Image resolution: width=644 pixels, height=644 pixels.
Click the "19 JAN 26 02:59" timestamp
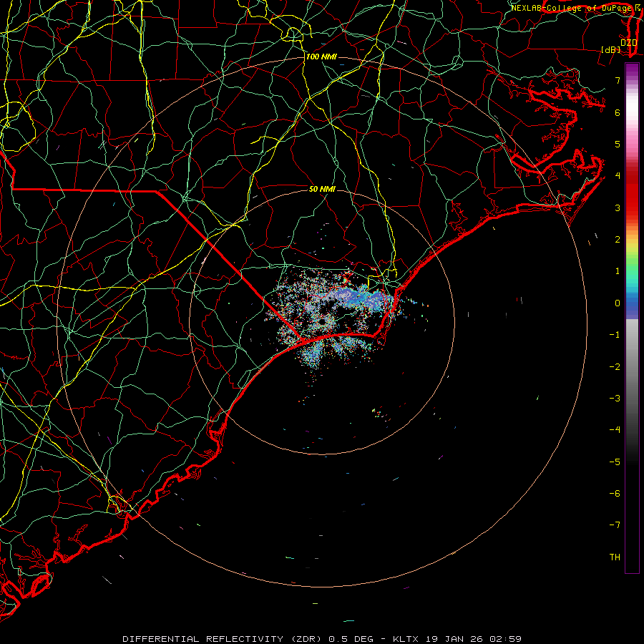pyautogui.click(x=473, y=639)
